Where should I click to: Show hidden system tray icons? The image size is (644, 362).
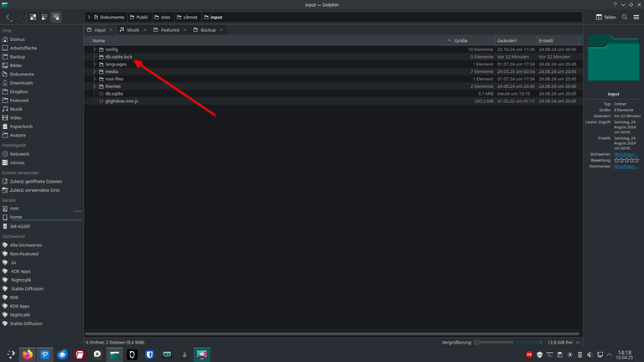pos(610,354)
